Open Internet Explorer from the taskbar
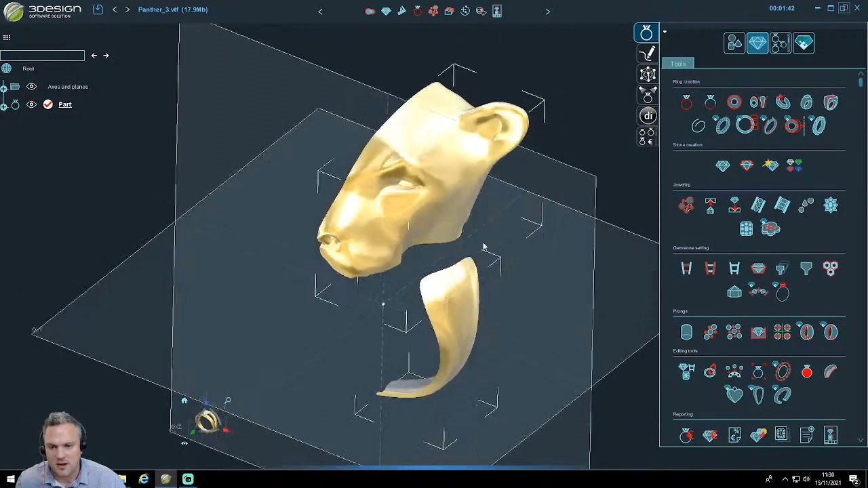 click(x=144, y=479)
